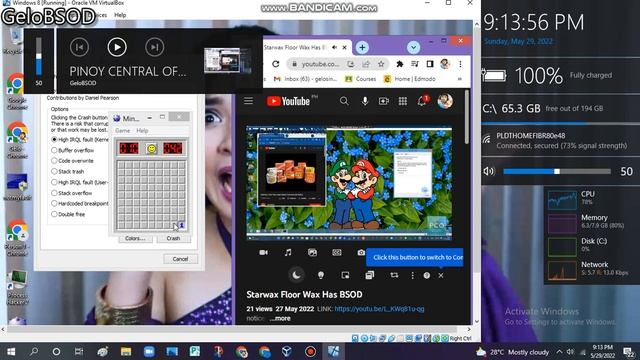Open Chrome media control icon
The height and width of the screenshot is (360, 640).
pos(415,64)
